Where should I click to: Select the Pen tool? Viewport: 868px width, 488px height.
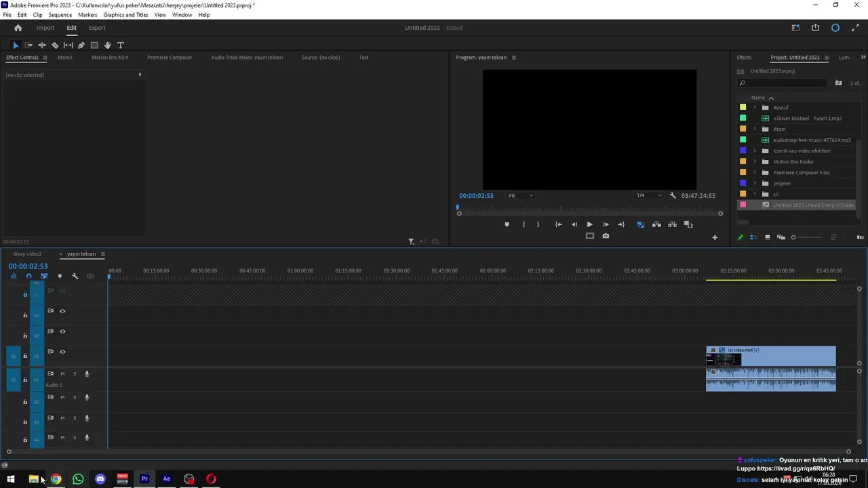[81, 45]
